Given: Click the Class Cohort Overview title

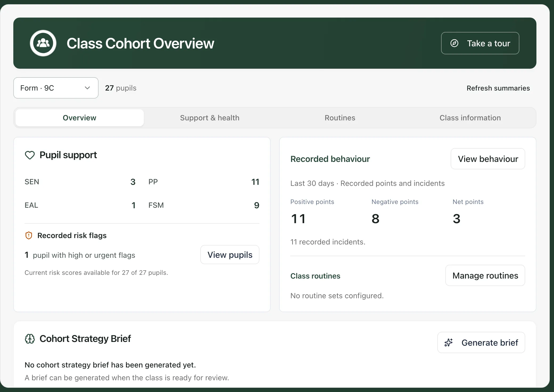Looking at the screenshot, I should pos(140,43).
